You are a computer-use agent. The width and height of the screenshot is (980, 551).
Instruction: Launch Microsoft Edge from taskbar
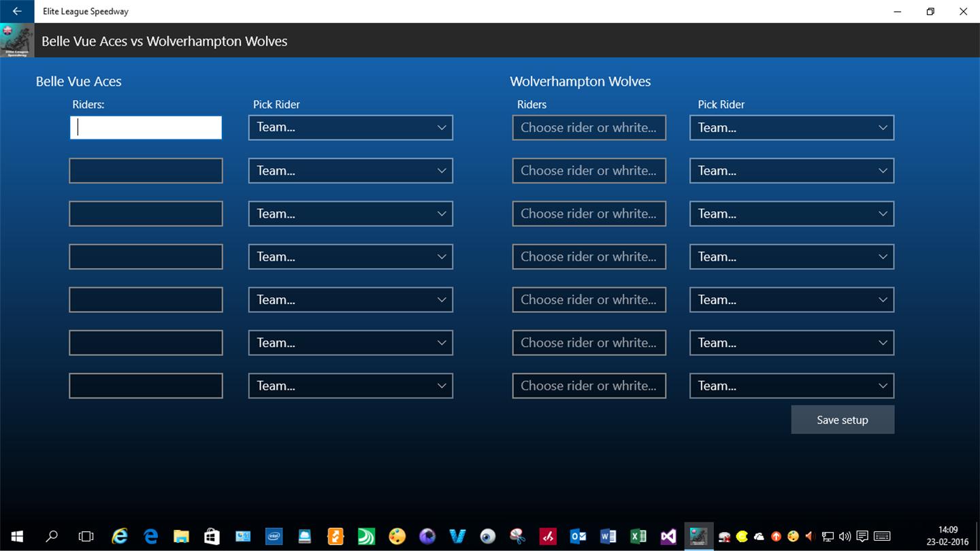[x=151, y=537]
